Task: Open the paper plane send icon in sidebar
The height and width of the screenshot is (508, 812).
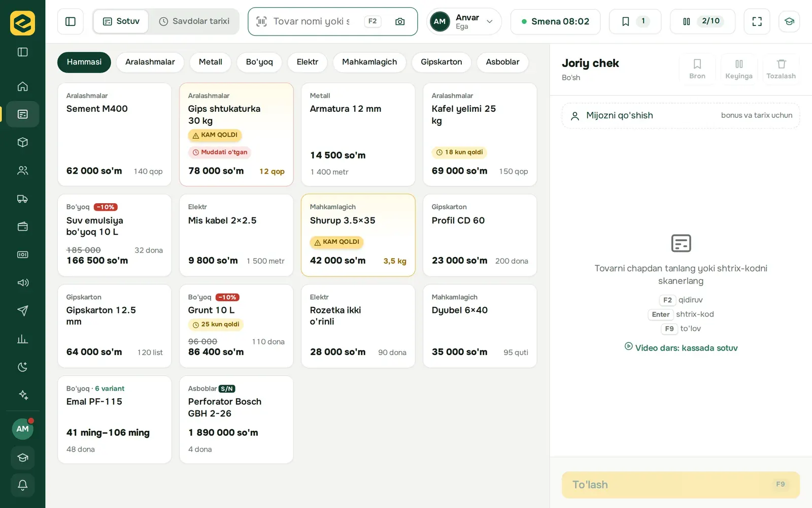Action: (x=22, y=311)
